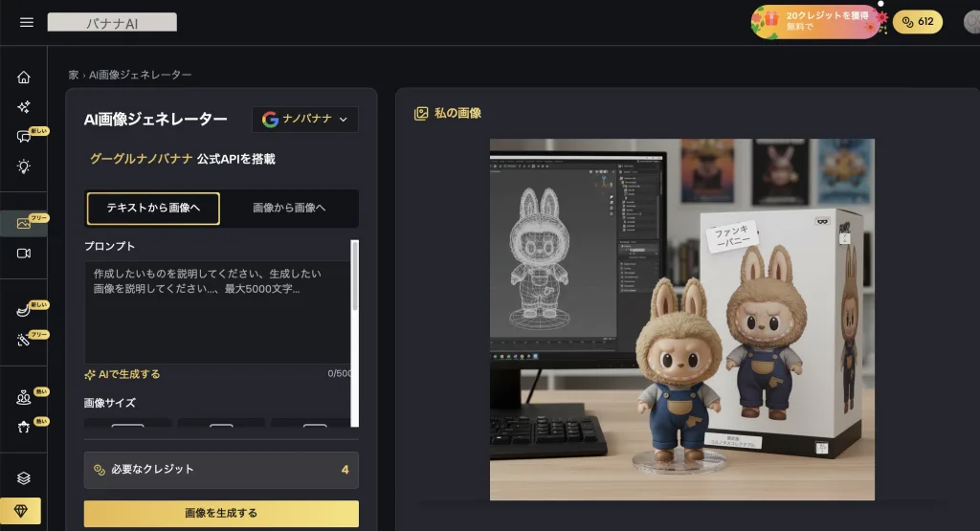Go to Home in sidebar
980x531 pixels.
coord(24,77)
